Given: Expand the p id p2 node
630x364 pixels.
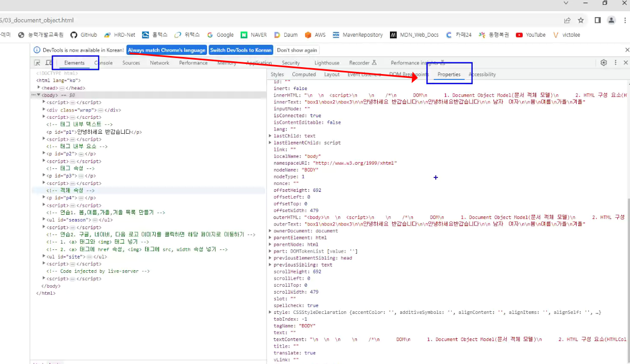Looking at the screenshot, I should 44,153.
